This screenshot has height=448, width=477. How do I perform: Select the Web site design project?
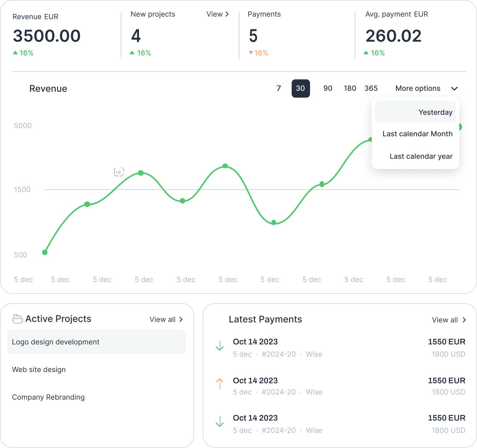tap(39, 370)
